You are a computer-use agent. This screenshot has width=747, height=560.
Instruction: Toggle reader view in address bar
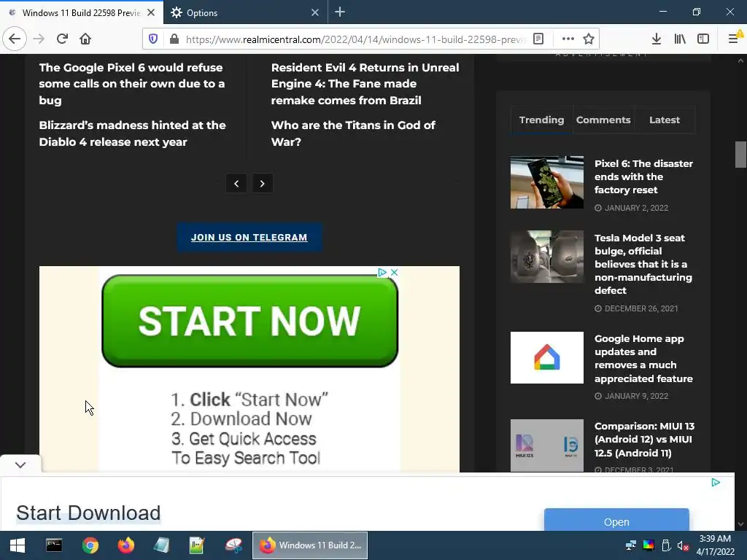click(x=538, y=39)
